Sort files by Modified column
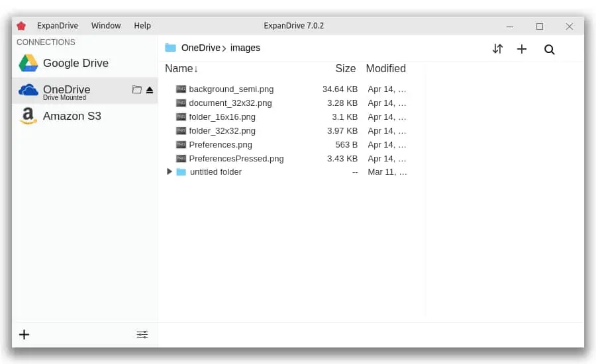596x364 pixels. pyautogui.click(x=386, y=68)
